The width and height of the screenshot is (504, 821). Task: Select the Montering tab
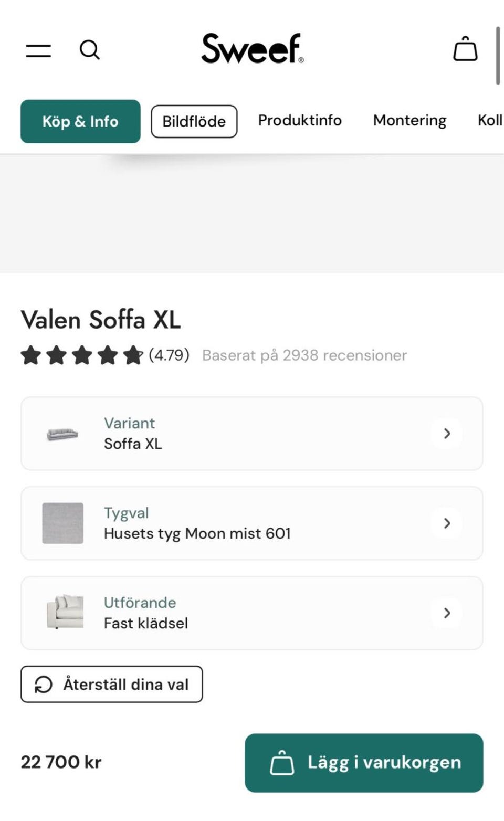pyautogui.click(x=409, y=121)
